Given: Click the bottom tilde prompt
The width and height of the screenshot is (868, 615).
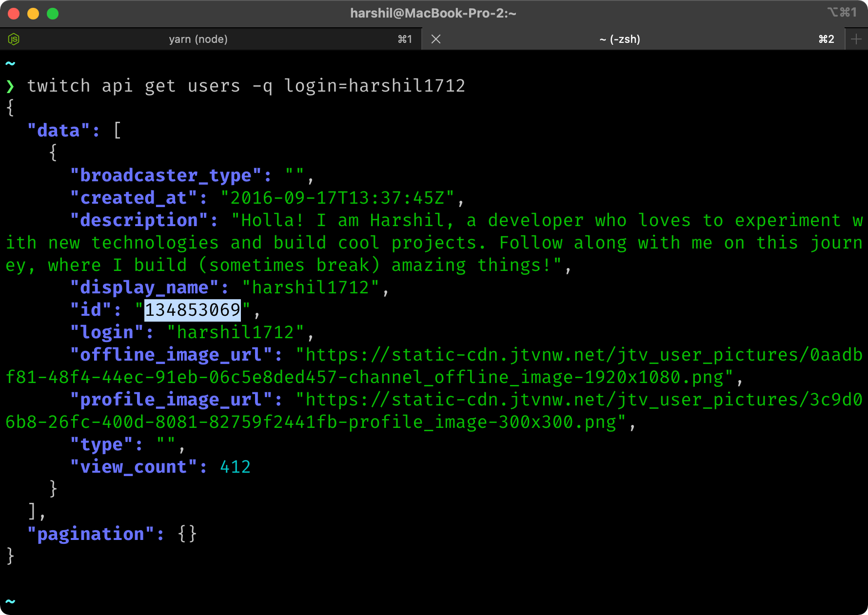Looking at the screenshot, I should point(10,601).
